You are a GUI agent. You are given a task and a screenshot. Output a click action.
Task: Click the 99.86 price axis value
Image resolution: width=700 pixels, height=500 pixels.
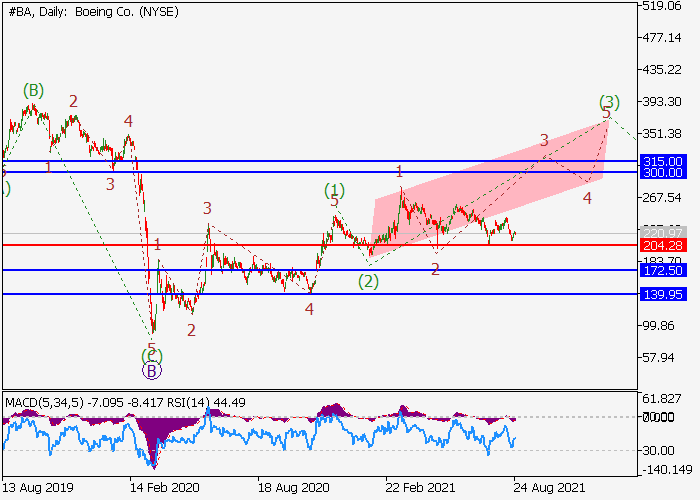tap(658, 326)
